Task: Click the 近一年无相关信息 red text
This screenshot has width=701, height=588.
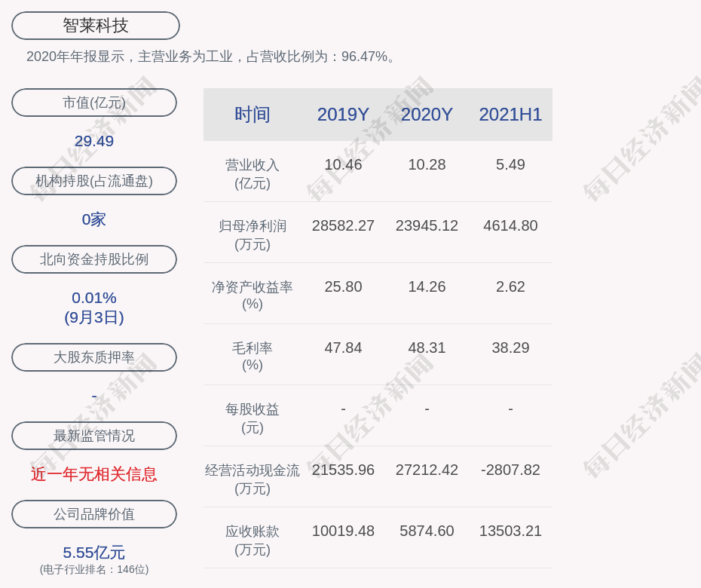Action: 93,473
